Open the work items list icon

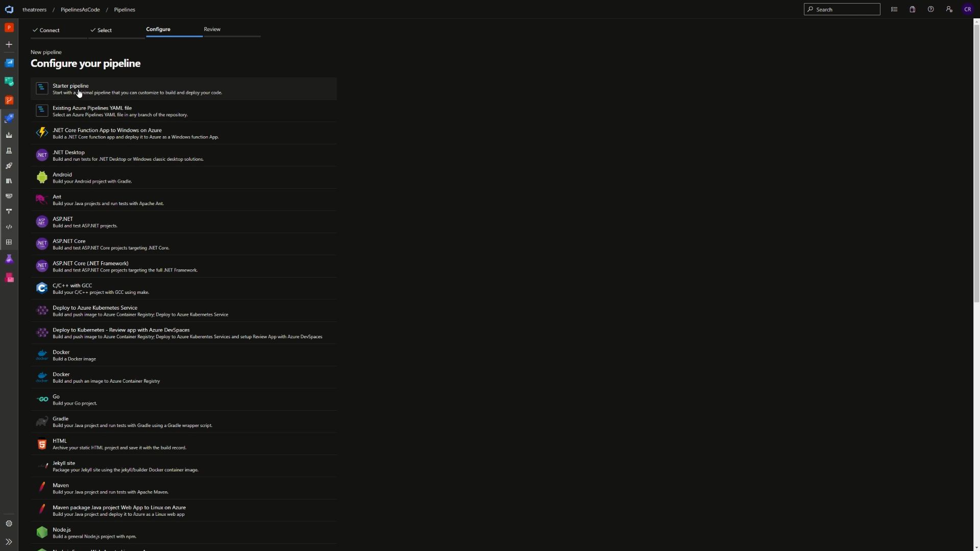(894, 9)
